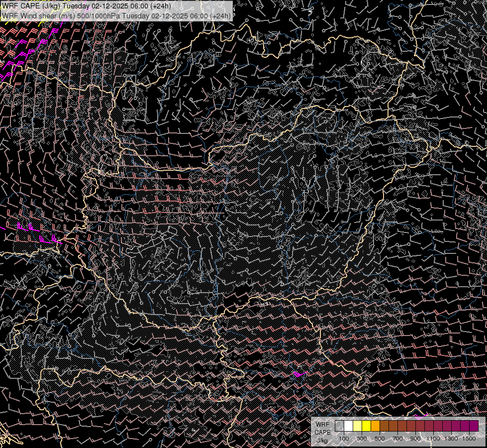The image size is (487, 448).
Task: Click the magenta wind barb near legend
Action: pyautogui.click(x=421, y=416)
